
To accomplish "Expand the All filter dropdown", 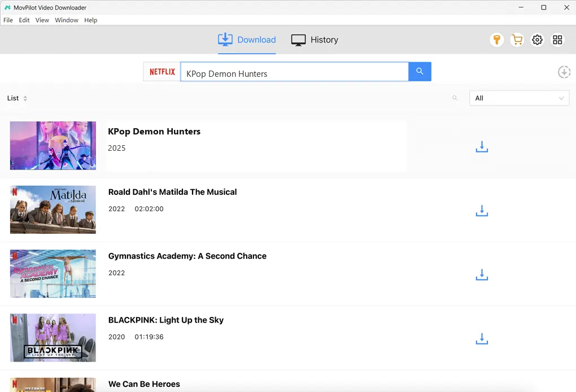I will (x=519, y=98).
